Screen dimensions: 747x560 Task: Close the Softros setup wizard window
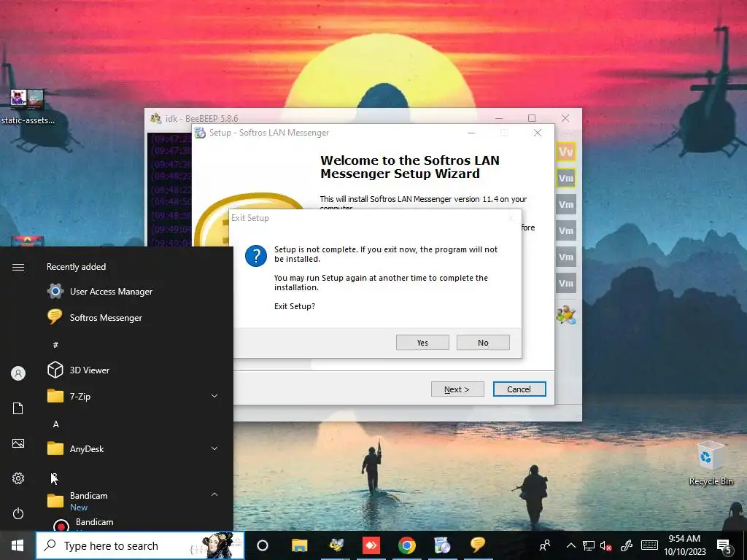[538, 133]
